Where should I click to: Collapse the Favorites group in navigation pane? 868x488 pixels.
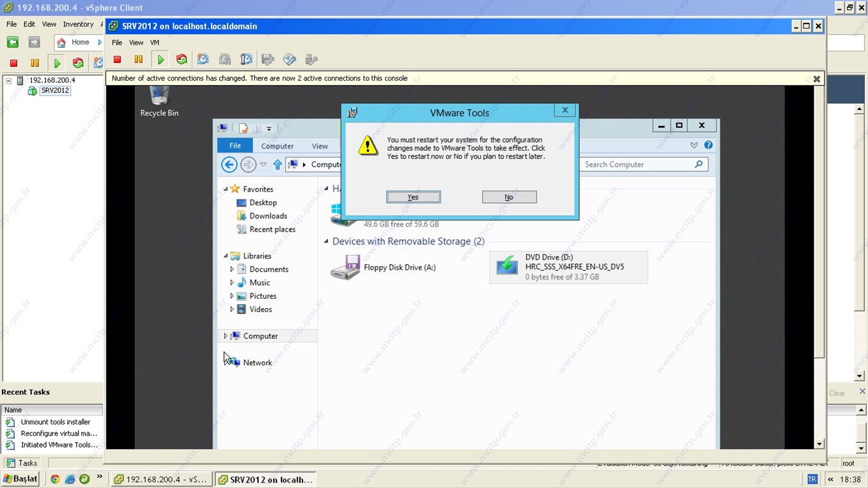[x=226, y=189]
